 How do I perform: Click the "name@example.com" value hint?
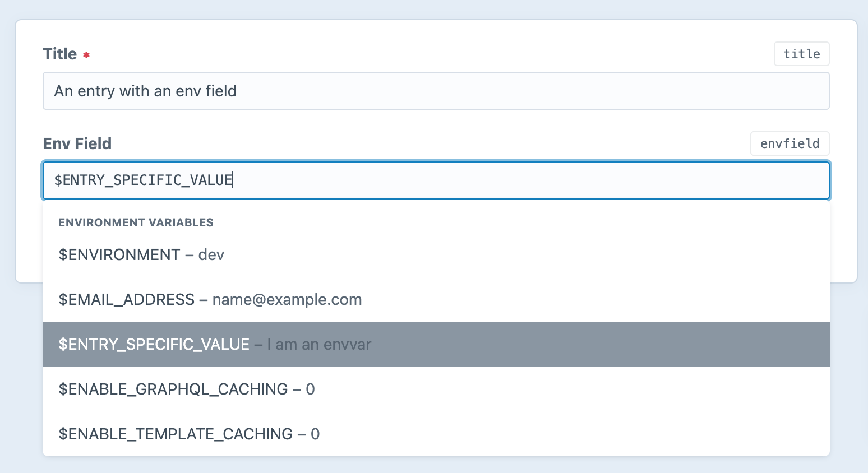coord(287,300)
